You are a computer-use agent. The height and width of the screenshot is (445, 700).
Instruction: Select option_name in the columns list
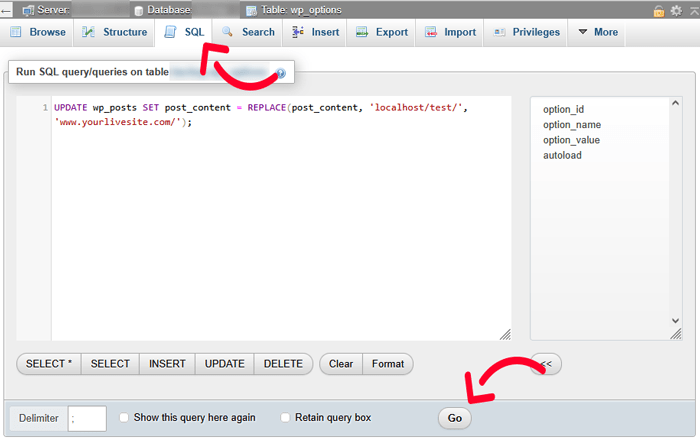point(571,125)
